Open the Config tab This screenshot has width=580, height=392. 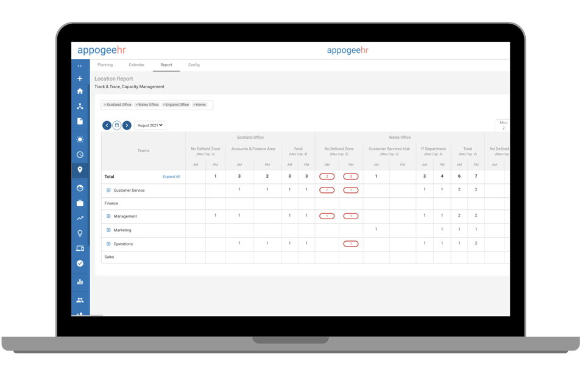194,65
